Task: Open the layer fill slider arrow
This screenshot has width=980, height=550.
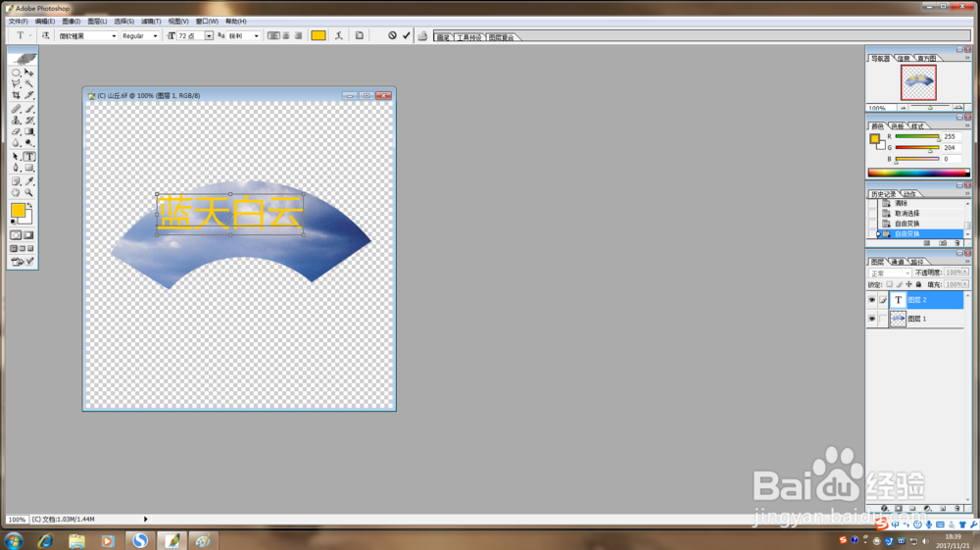Action: 965,284
